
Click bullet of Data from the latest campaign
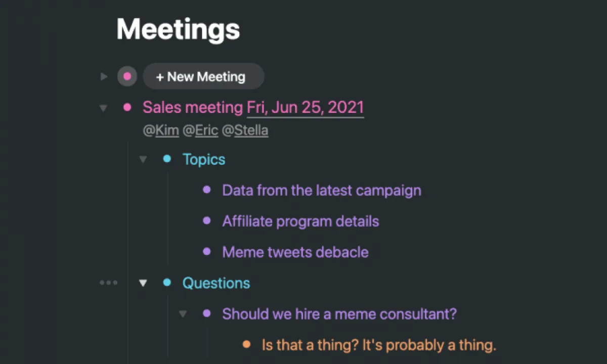pos(206,190)
